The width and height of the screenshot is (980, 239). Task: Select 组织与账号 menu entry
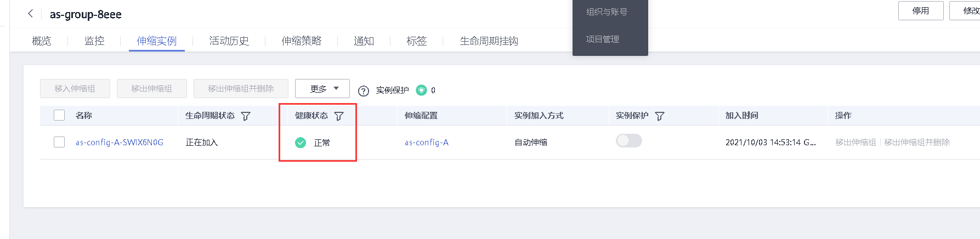coord(607,12)
